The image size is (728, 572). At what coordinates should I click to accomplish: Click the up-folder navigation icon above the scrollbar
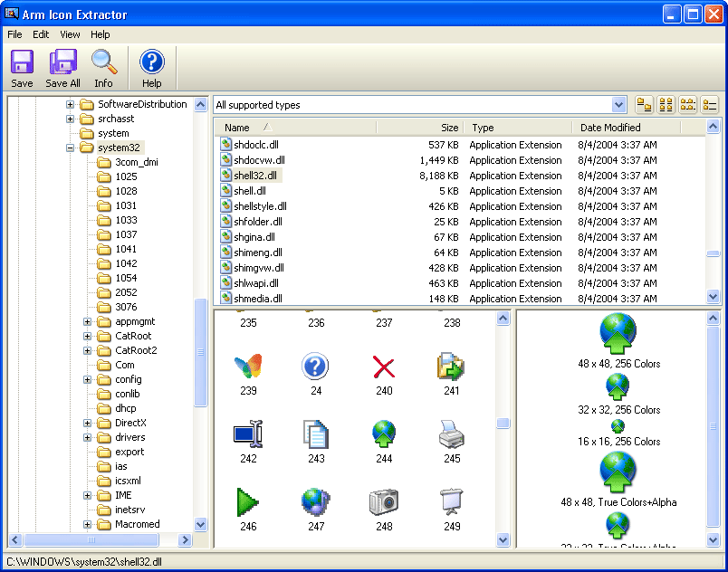(643, 104)
